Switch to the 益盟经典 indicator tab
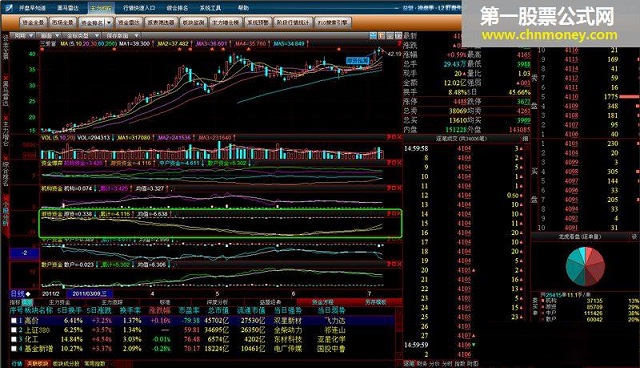 coord(270,302)
